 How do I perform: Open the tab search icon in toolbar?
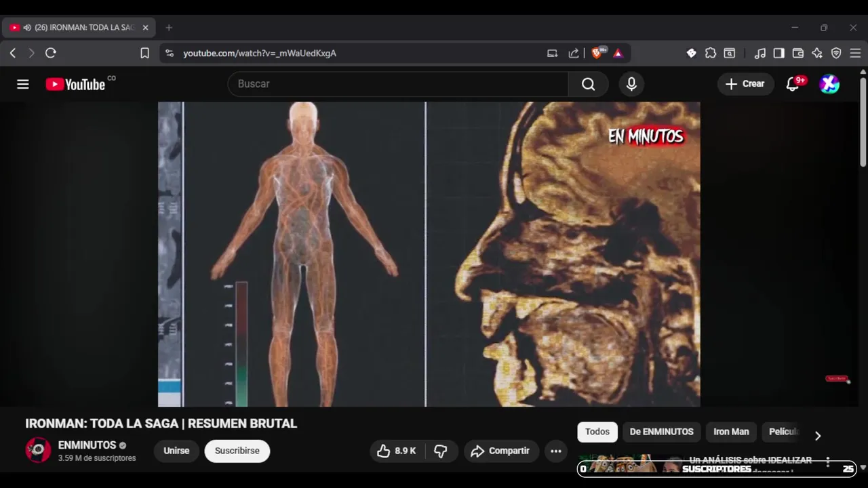pyautogui.click(x=730, y=53)
